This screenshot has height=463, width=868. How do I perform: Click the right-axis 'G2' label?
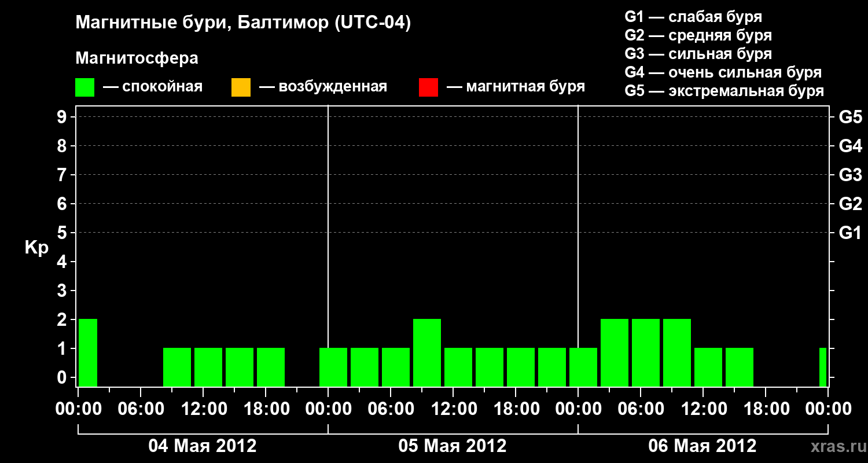[850, 204]
